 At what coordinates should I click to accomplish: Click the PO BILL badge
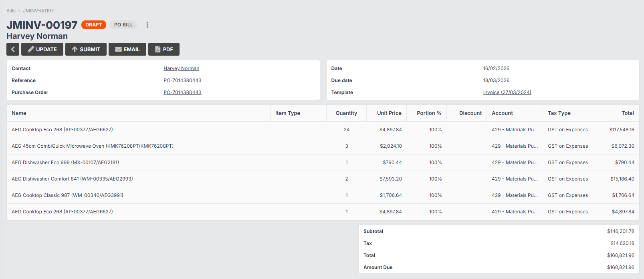(x=123, y=25)
